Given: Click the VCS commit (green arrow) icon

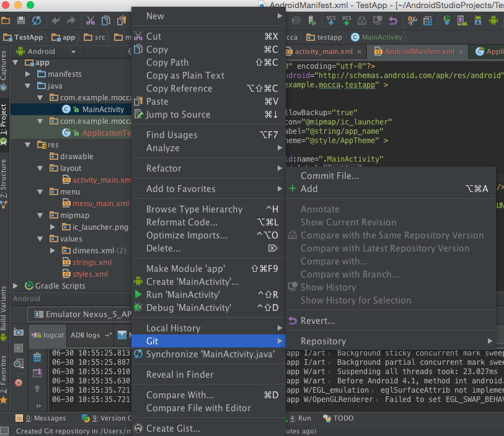Looking at the screenshot, I should point(347,20).
